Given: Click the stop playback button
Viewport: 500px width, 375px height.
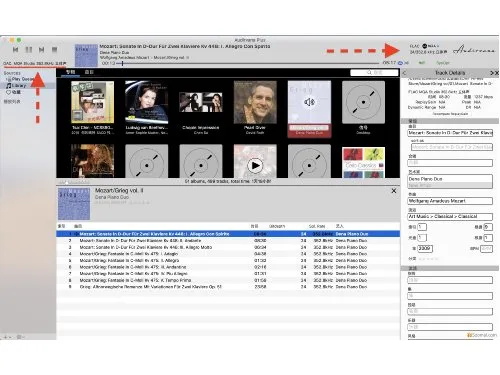Looking at the screenshot, I should click(x=54, y=50).
